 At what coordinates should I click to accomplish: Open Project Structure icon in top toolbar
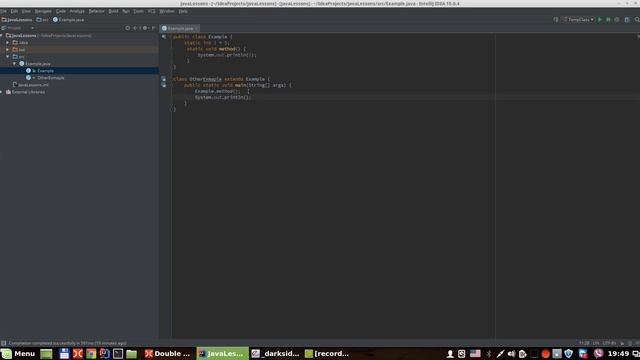[627, 20]
